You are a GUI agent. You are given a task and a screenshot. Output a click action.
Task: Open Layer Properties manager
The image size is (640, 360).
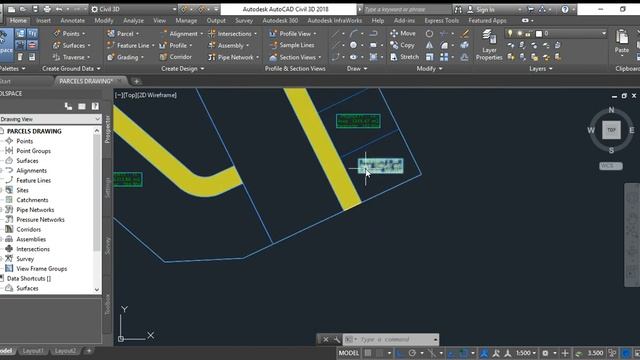489,45
